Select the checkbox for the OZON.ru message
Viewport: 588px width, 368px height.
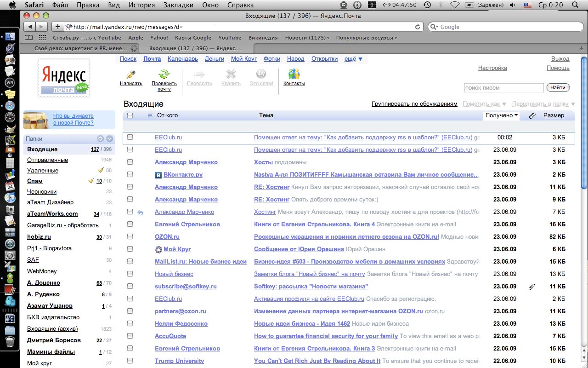click(130, 237)
